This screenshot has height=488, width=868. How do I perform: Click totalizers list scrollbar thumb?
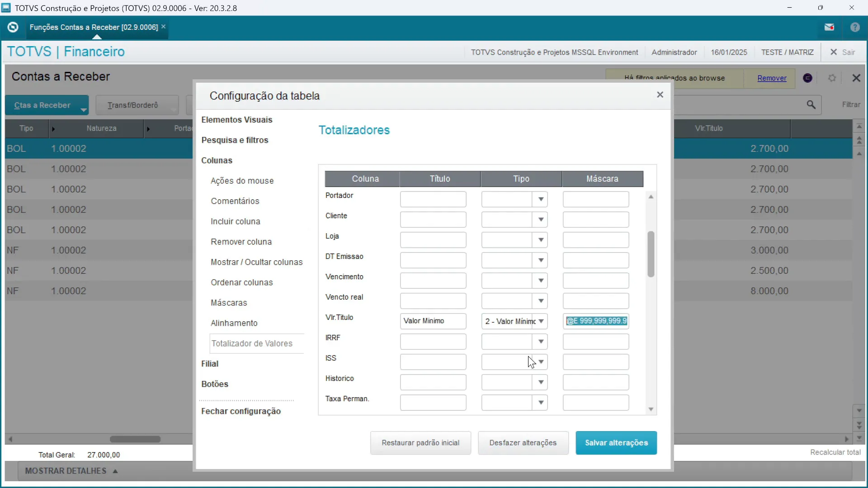pyautogui.click(x=651, y=254)
